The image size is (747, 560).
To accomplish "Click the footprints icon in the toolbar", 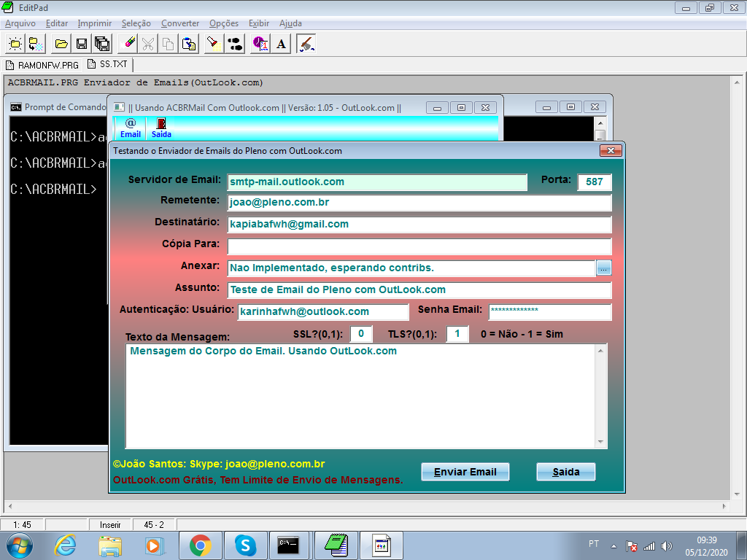I will coord(235,44).
